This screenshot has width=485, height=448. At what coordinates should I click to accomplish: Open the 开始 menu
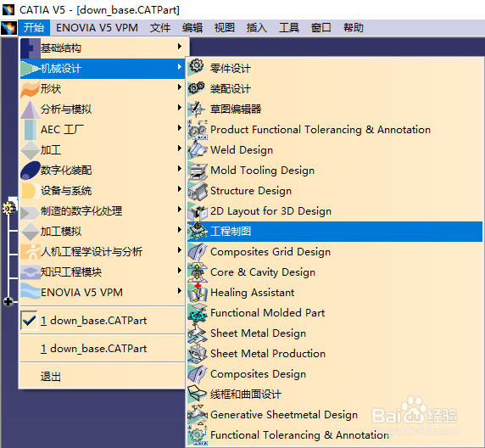tap(34, 28)
